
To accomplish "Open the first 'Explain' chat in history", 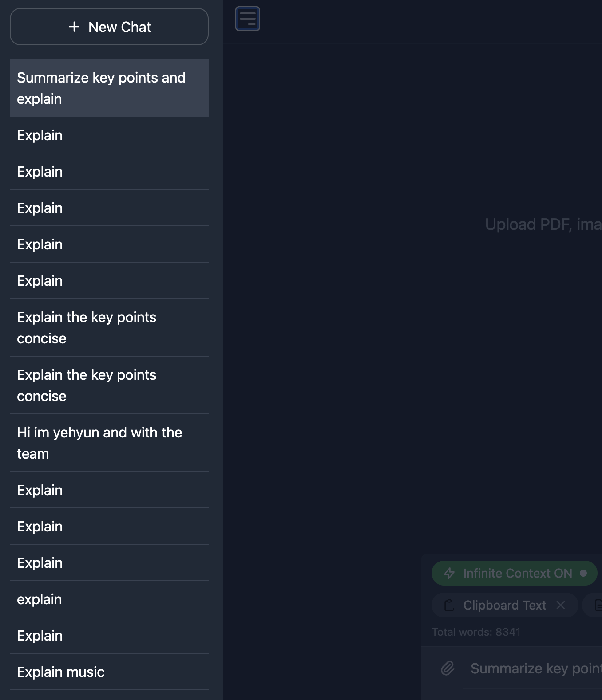I will click(109, 135).
